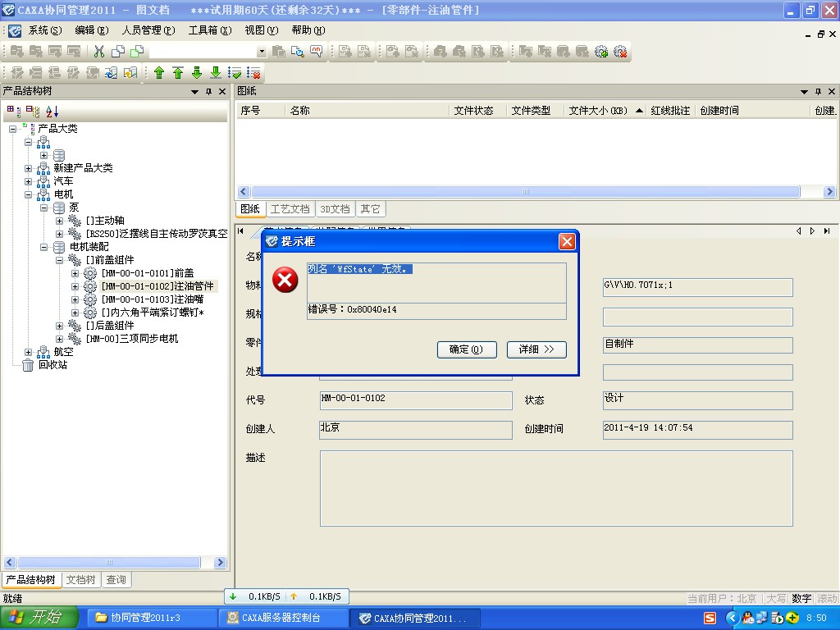Click the 详细 >> button in dialog
Image resolution: width=840 pixels, height=630 pixels.
click(x=536, y=349)
